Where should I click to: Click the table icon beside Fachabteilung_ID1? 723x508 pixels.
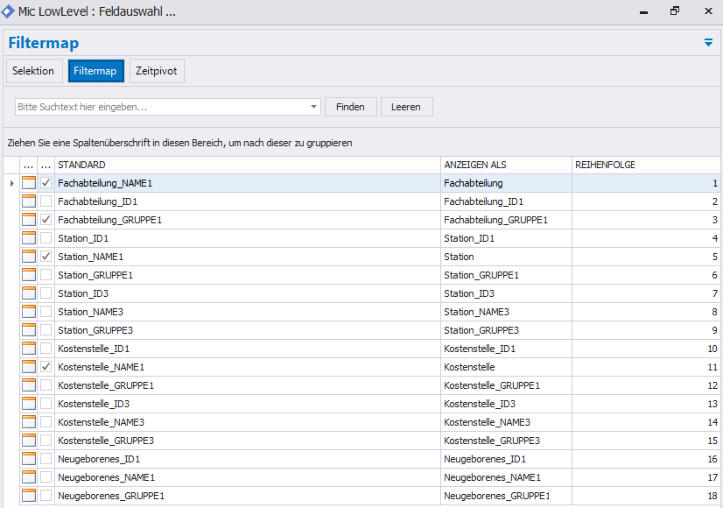(29, 202)
